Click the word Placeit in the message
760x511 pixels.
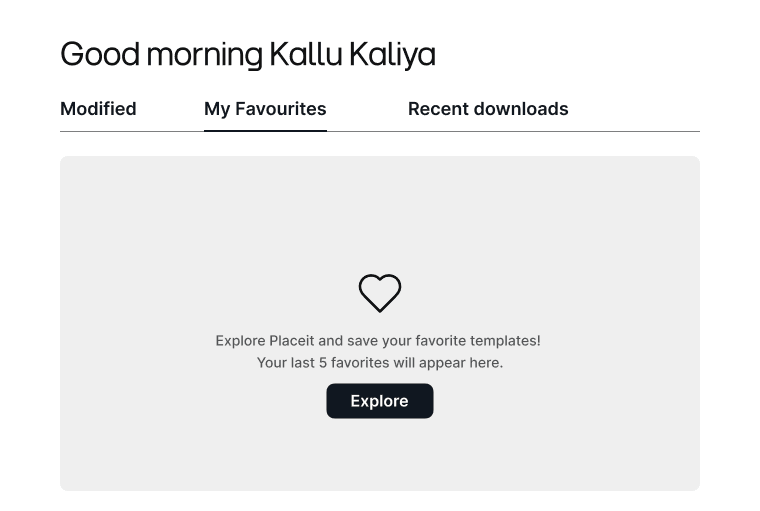point(292,341)
